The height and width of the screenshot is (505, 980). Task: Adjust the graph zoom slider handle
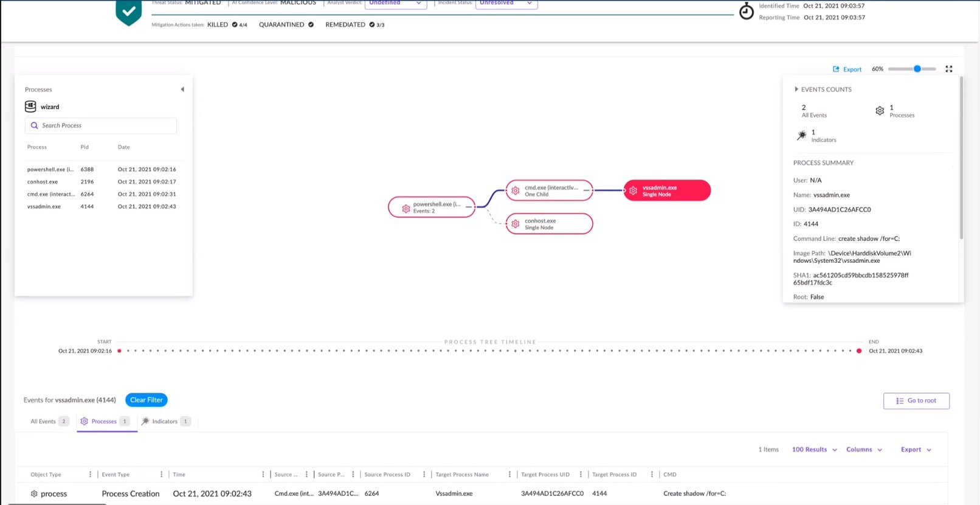917,69
